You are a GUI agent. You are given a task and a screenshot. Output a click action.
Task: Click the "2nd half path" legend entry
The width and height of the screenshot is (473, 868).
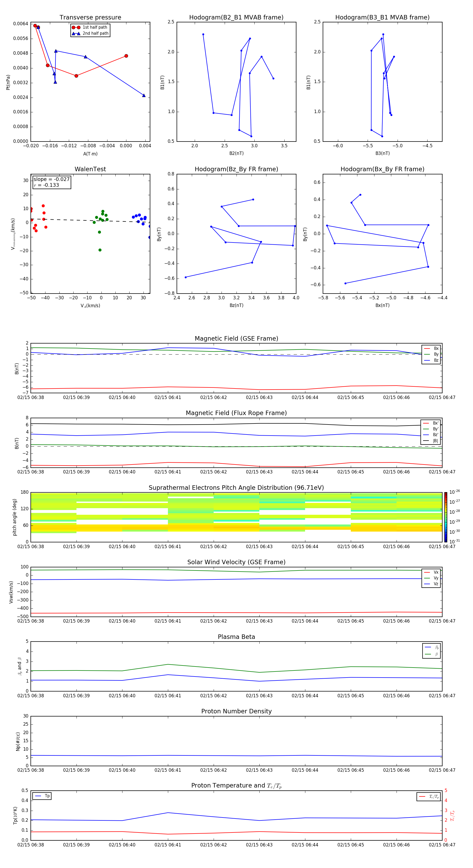[x=90, y=33]
